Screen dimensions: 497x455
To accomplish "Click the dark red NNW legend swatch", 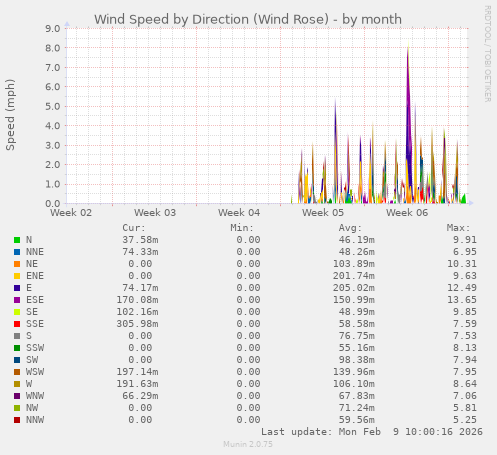I will click(x=17, y=420).
